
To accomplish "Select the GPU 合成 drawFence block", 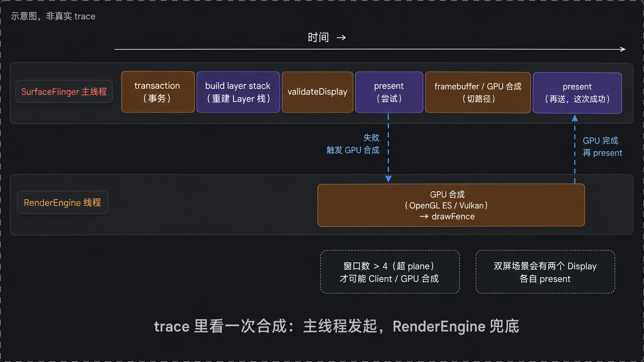I will tap(451, 205).
